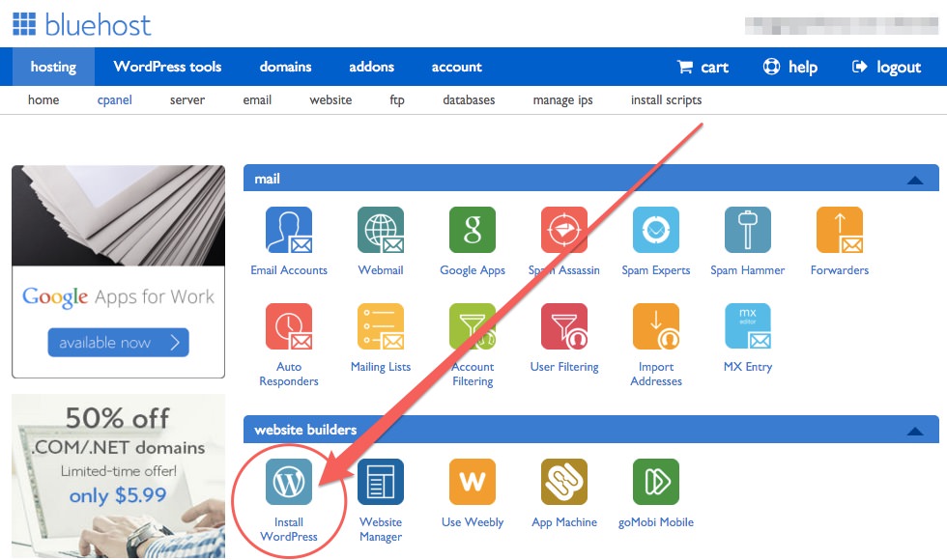The width and height of the screenshot is (947, 560).
Task: Open the Mailing Lists icon
Action: point(381,326)
